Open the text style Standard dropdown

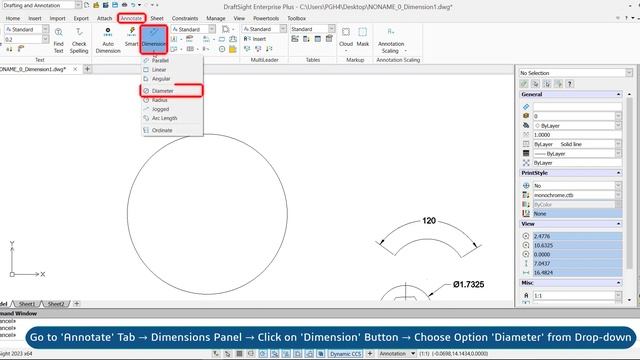pyautogui.click(x=45, y=29)
